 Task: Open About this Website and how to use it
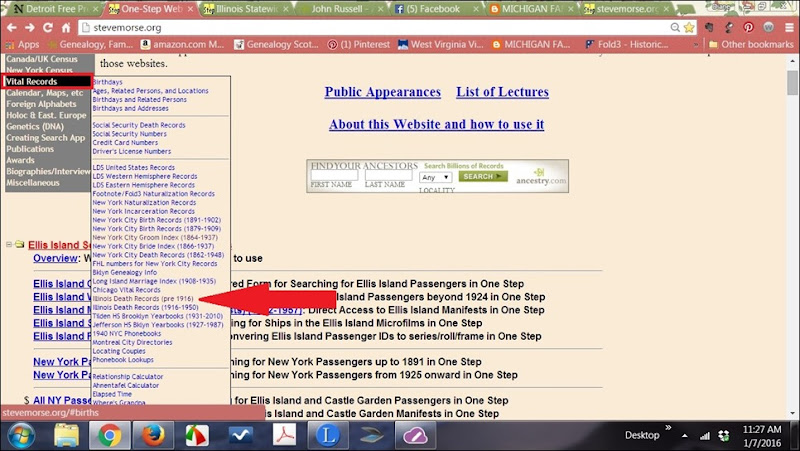coord(436,124)
